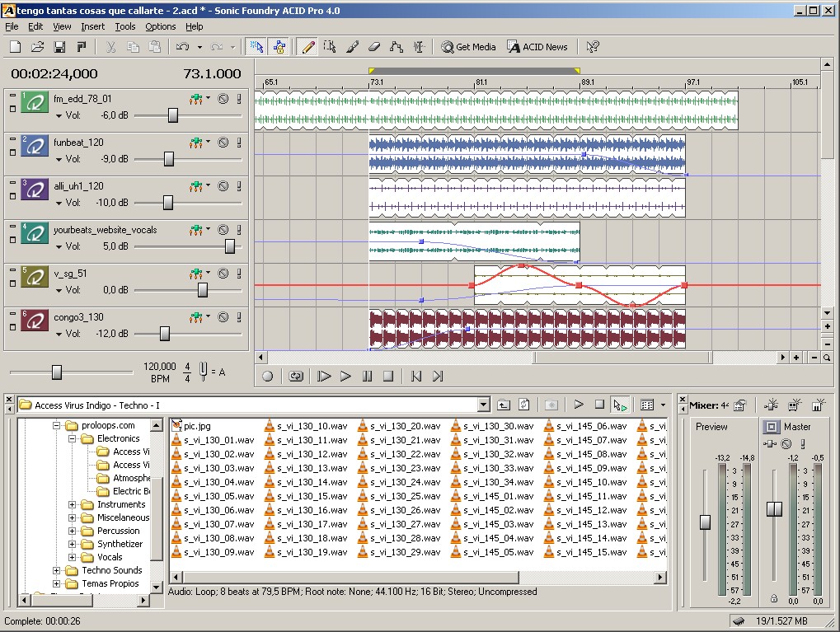Toggle the Enable Snapping toolbar button
The height and width of the screenshot is (632, 840).
point(256,47)
